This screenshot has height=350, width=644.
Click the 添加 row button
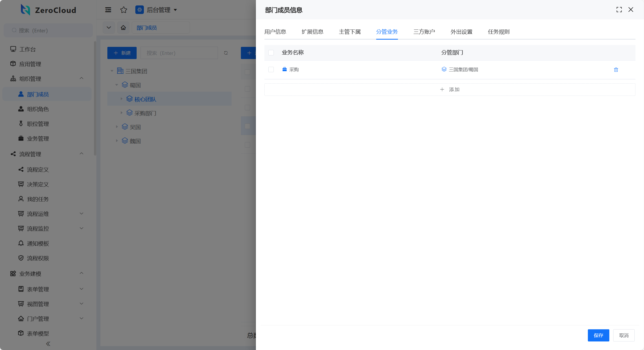tap(450, 90)
